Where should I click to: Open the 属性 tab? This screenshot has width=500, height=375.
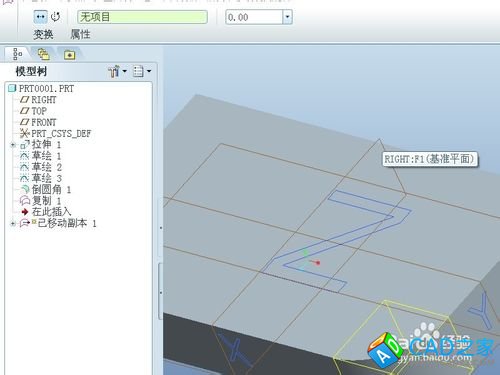(80, 34)
